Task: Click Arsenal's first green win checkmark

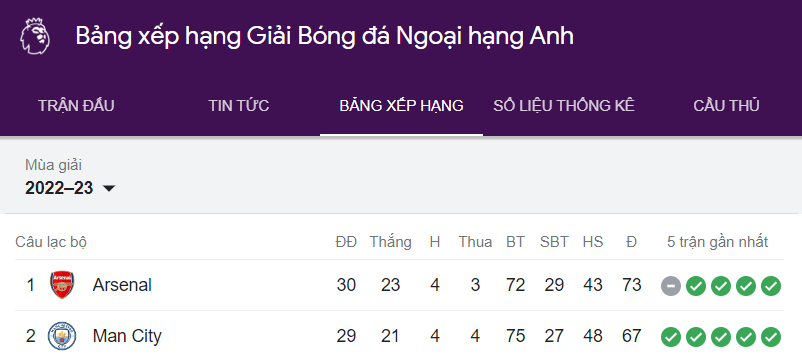Action: pyautogui.click(x=696, y=286)
